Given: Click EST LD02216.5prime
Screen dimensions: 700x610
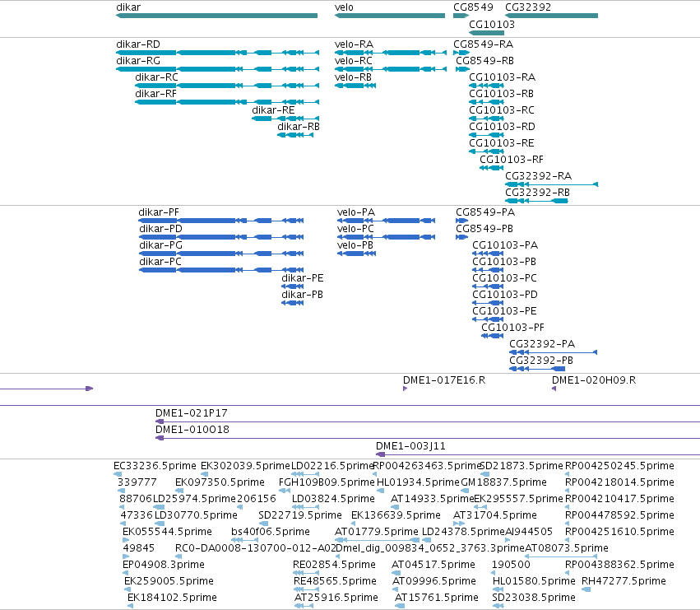Looking at the screenshot, I should coord(305,474).
